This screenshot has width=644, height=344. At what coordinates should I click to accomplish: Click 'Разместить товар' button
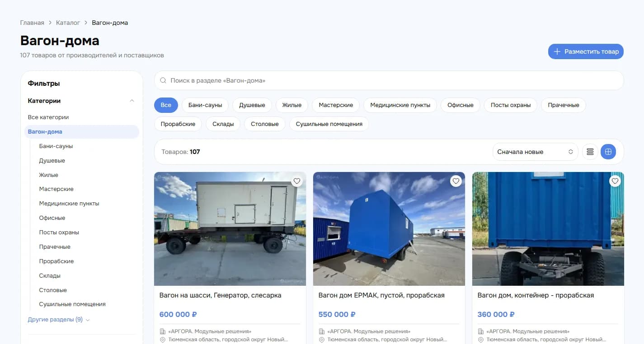pyautogui.click(x=586, y=51)
